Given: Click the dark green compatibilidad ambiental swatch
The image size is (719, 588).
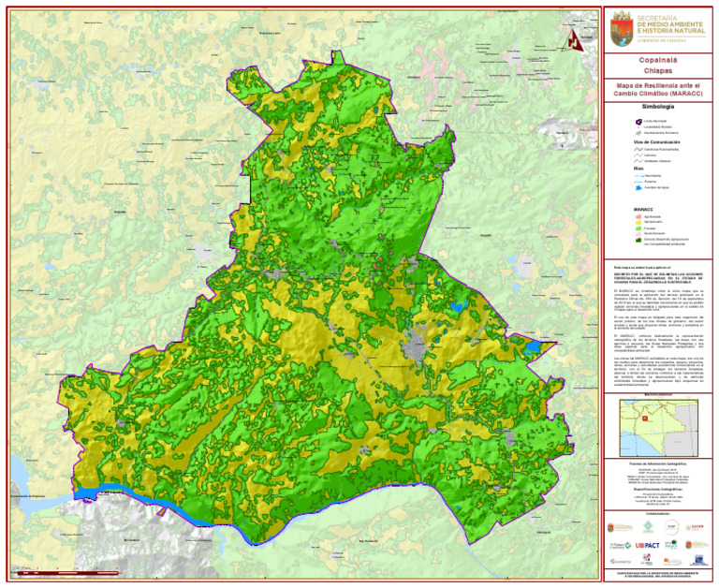Looking at the screenshot, I should [638, 240].
